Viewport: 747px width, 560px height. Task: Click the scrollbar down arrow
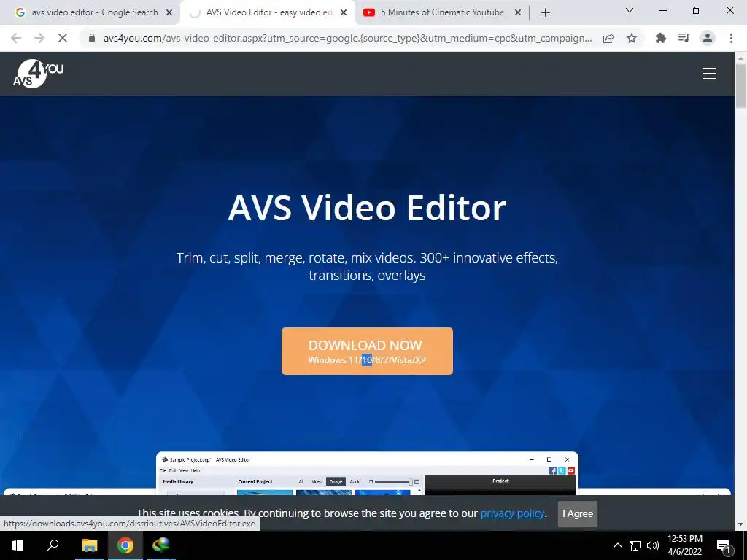pos(740,524)
